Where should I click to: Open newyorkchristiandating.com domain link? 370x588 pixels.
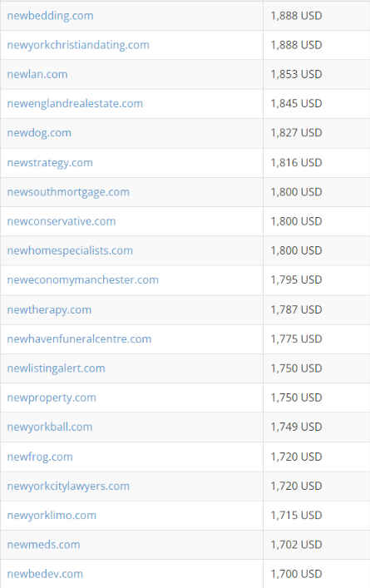tap(78, 45)
